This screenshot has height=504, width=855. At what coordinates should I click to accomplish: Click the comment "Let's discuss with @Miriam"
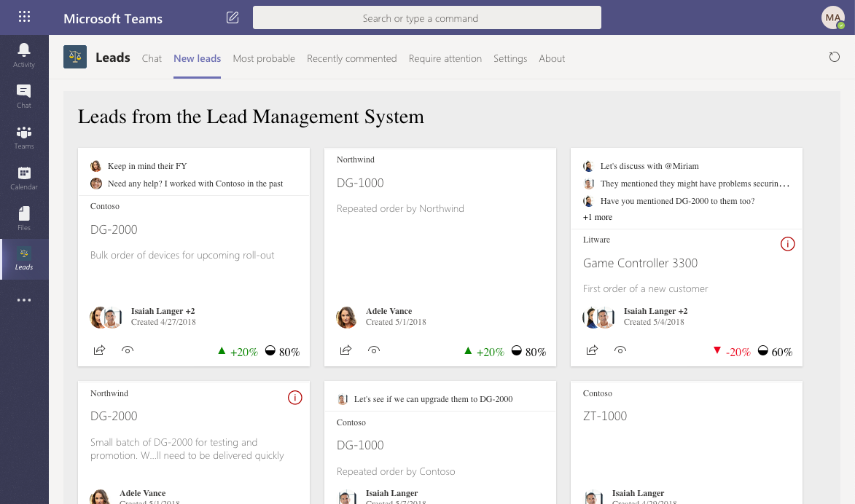649,166
